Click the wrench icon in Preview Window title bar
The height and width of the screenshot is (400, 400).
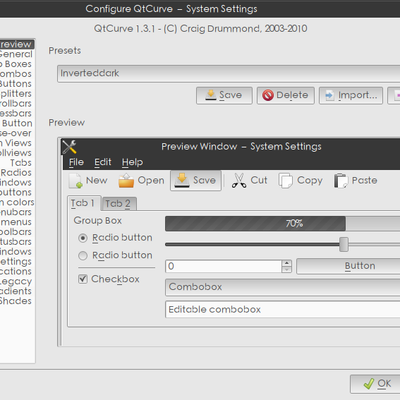69,147
